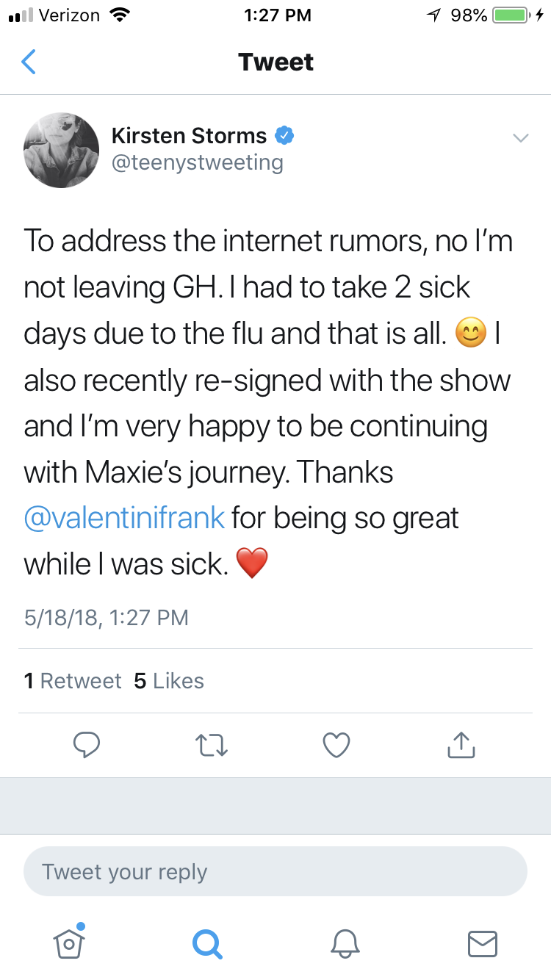This screenshot has height=980, width=551.
Task: Tap the retweet arrows icon
Action: pyautogui.click(x=212, y=745)
